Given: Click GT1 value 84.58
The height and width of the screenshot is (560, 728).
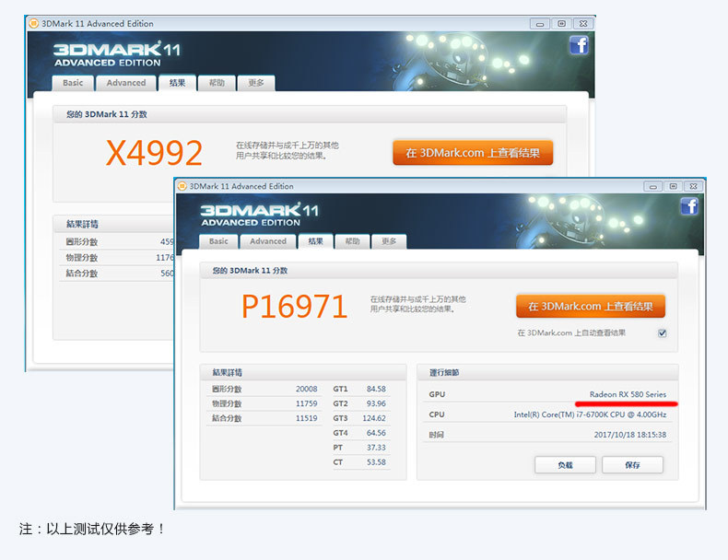Looking at the screenshot, I should pos(376,389).
